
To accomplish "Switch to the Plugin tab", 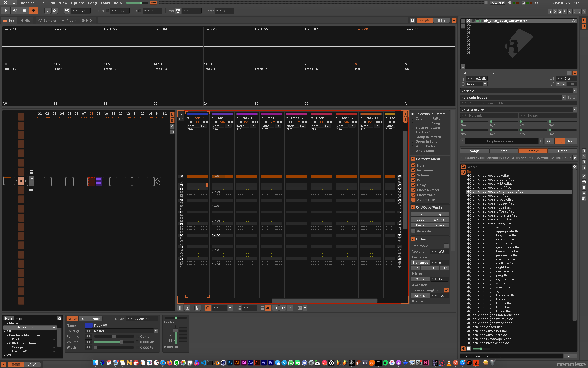I will pyautogui.click(x=69, y=20).
